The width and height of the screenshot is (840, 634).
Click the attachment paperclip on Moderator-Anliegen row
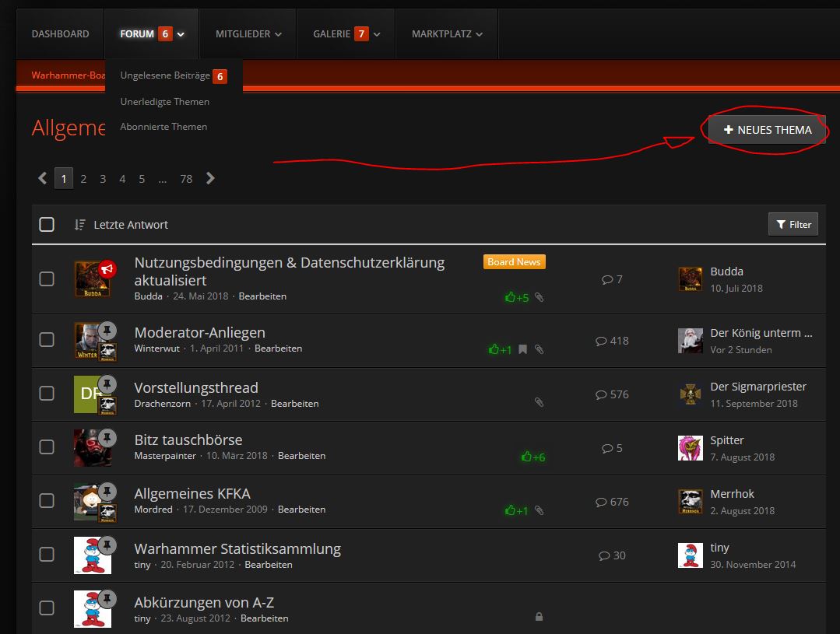click(539, 349)
